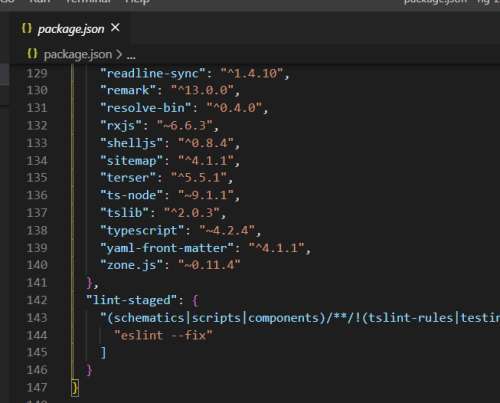Click the version value "~6.6.3"
500x403 pixels.
pos(185,125)
